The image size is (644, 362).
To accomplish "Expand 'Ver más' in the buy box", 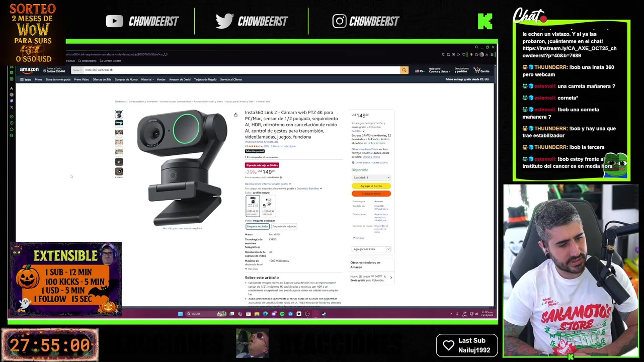I will (x=358, y=238).
